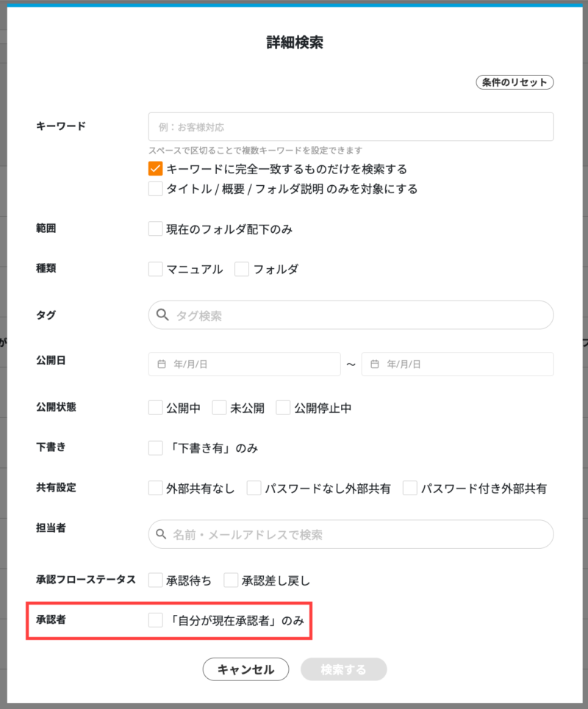The image size is (588, 709).
Task: Click the magnifier icon in the tag search field
Action: 162,314
